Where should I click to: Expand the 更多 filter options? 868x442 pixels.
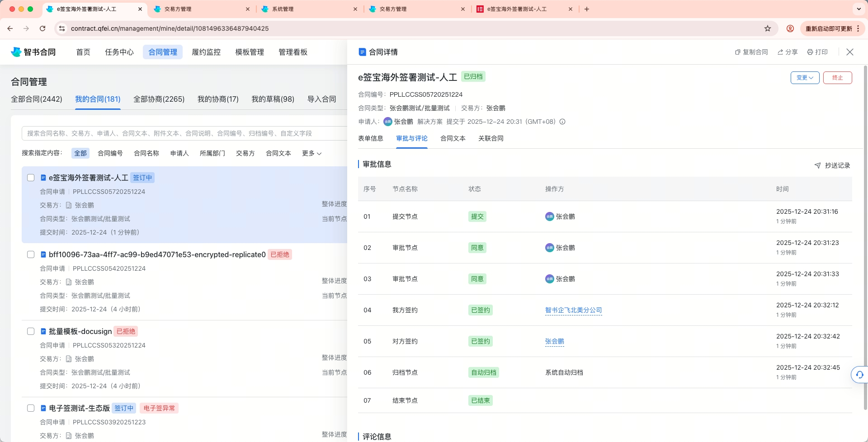[x=311, y=153]
